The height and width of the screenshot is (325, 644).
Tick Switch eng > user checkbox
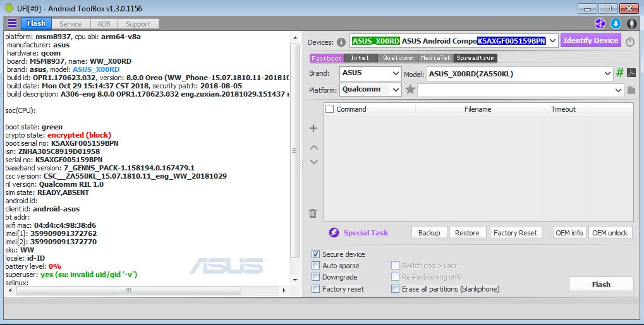pos(395,266)
